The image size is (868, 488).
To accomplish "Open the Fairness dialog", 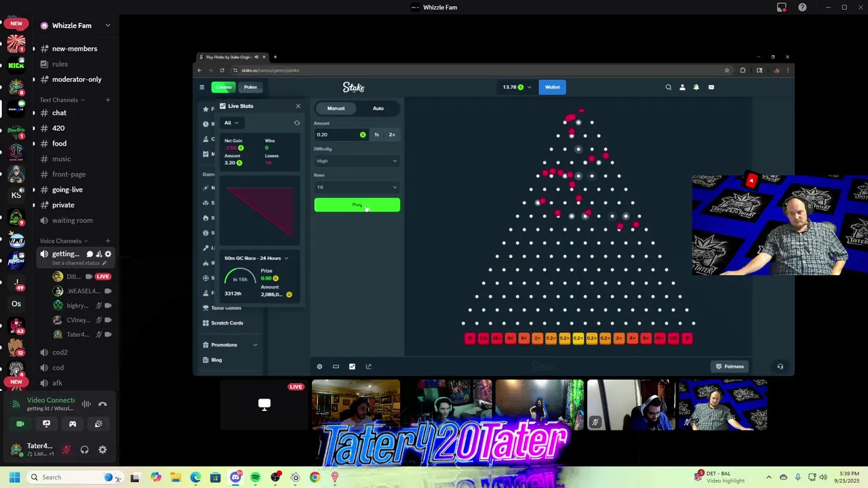I will [x=730, y=367].
